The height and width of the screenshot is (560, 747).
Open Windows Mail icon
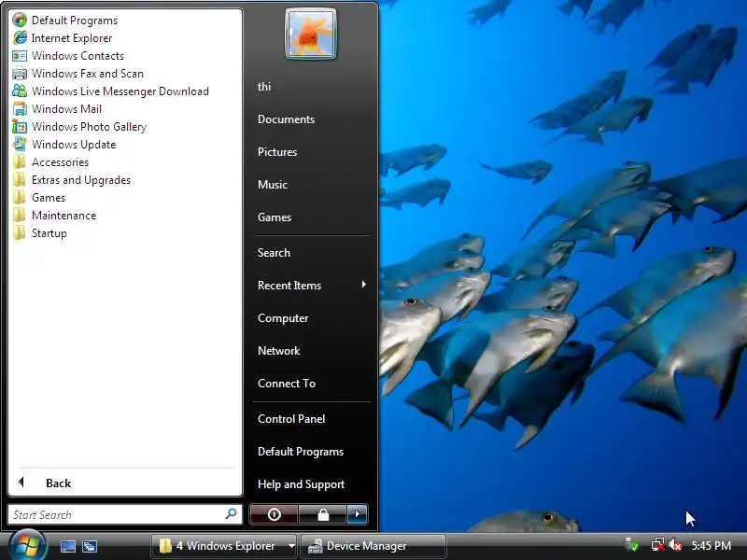20,109
